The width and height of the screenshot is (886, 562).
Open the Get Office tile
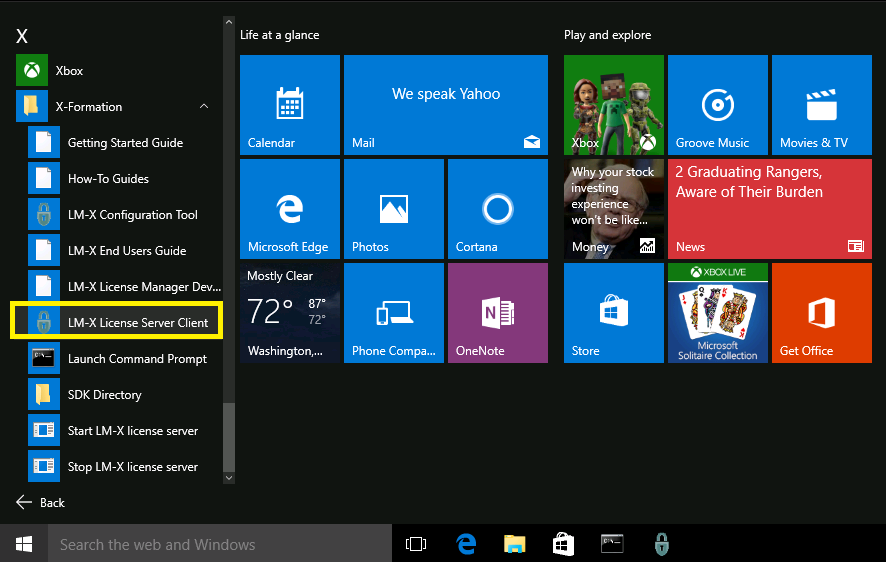822,313
